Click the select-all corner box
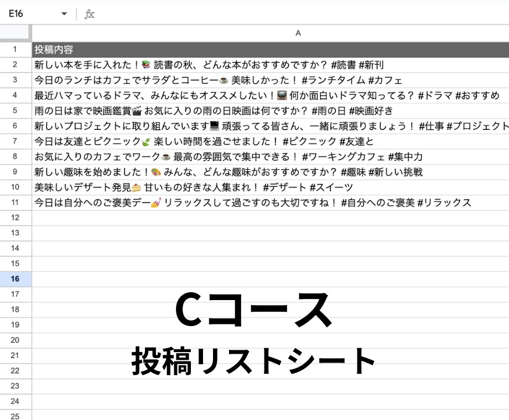The width and height of the screenshot is (509, 420). pos(15,33)
